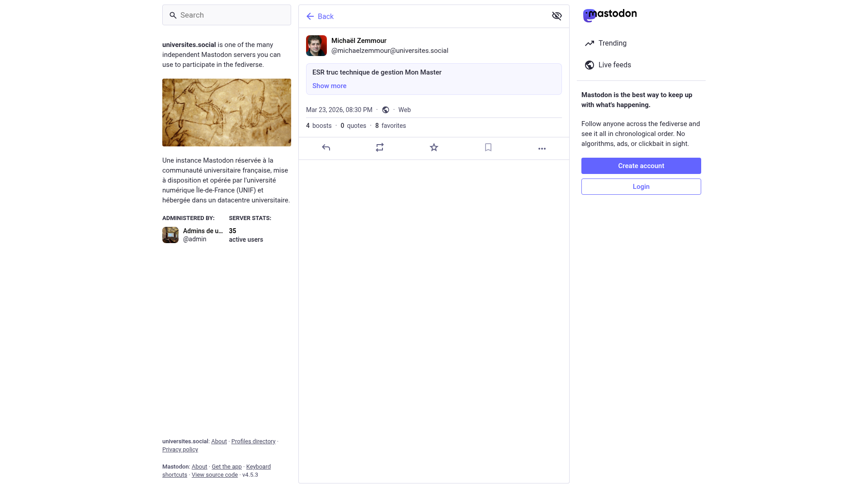
Task: Favorite the post with the star icon
Action: tap(434, 148)
